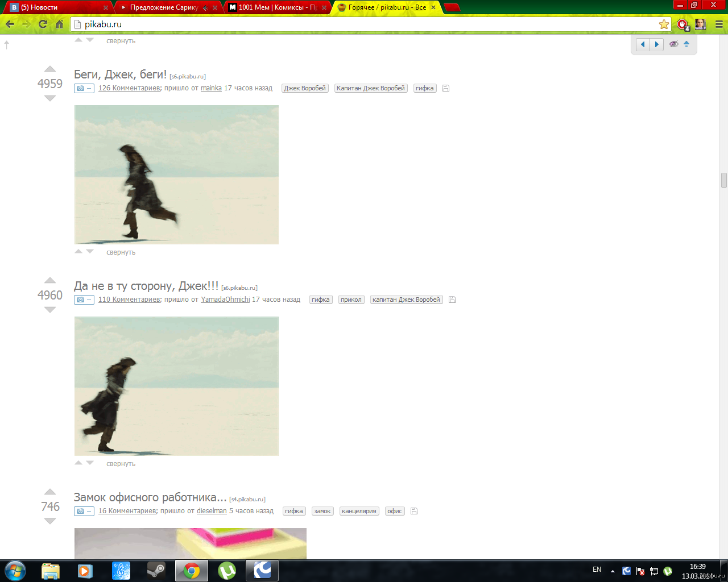Collapse the 'Беги, Джек, беги!' post via свернуть
Screen dimensions: 728x582
[121, 252]
